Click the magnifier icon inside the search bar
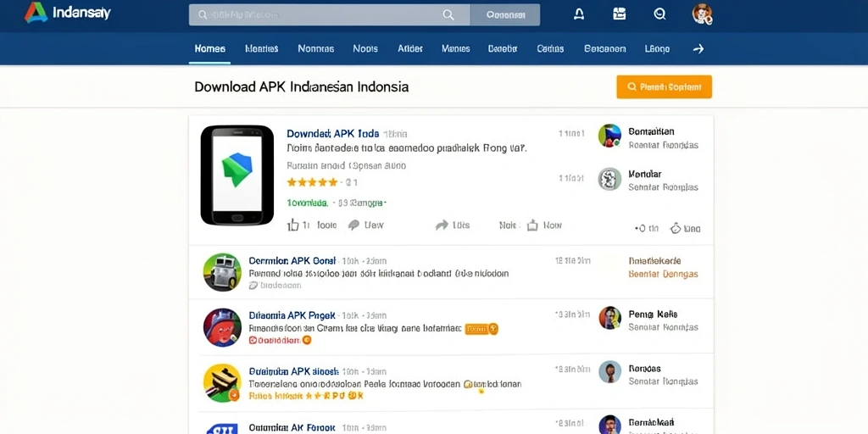Image resolution: width=868 pixels, height=434 pixels. (448, 15)
